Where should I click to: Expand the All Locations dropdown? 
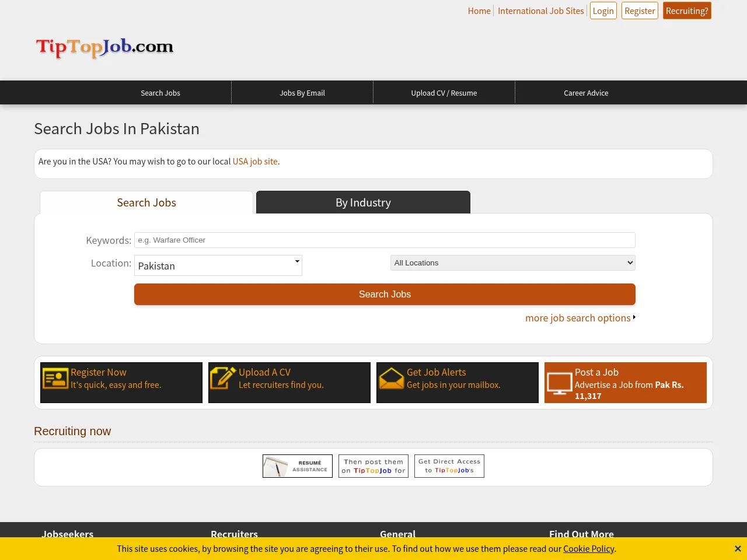click(x=512, y=263)
